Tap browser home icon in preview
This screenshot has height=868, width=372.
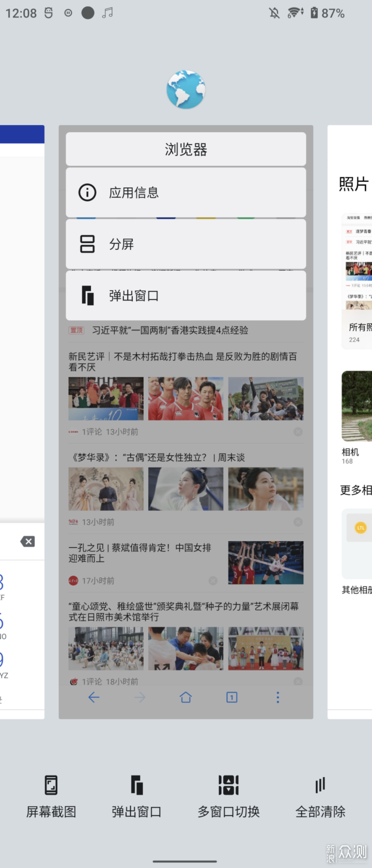(185, 698)
